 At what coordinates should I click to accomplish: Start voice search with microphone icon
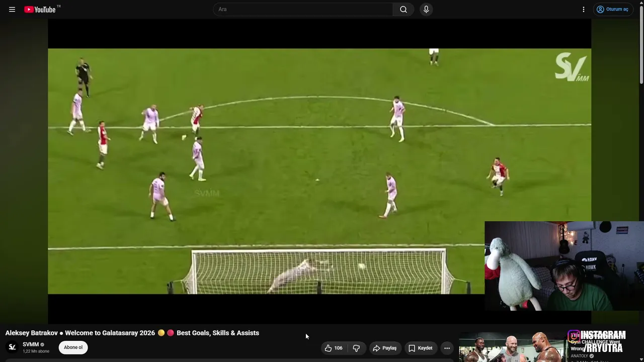tap(426, 10)
